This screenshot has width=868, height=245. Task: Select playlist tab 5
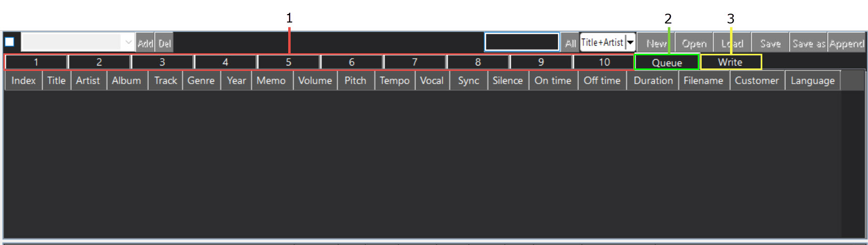[289, 62]
